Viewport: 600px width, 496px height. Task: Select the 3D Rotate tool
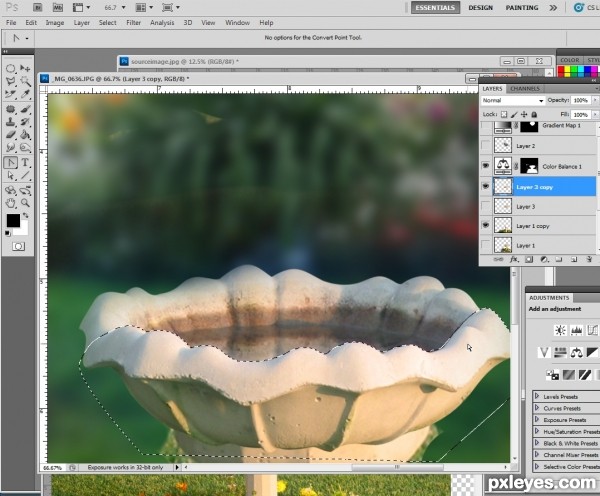[x=11, y=190]
